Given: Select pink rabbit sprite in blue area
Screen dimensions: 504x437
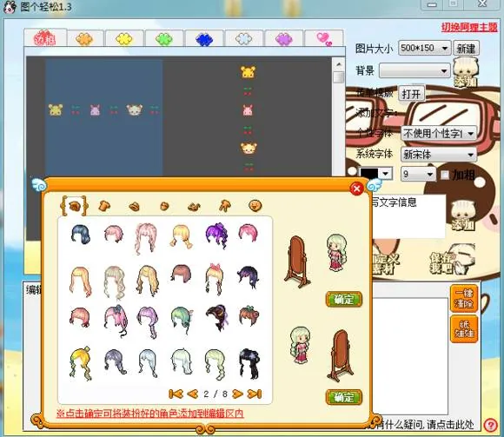Looking at the screenshot, I should [95, 109].
